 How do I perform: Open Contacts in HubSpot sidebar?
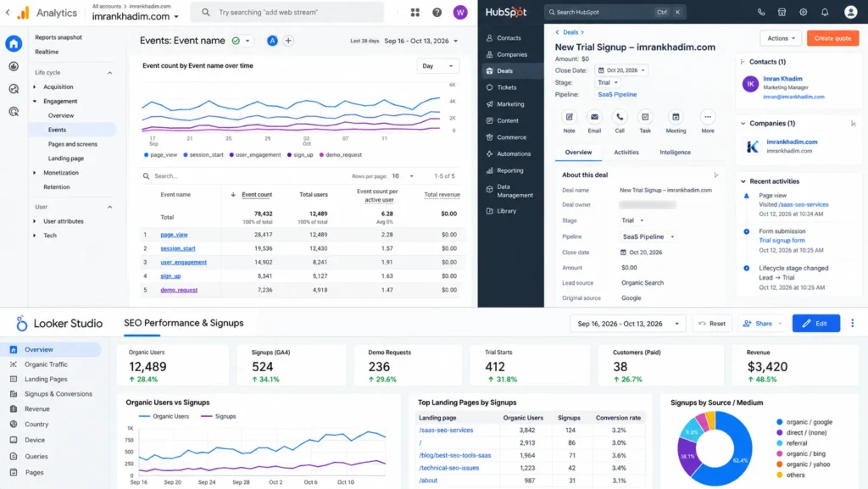[x=509, y=38]
